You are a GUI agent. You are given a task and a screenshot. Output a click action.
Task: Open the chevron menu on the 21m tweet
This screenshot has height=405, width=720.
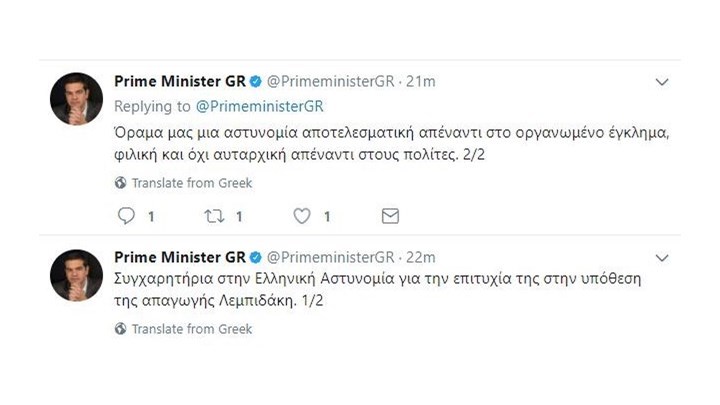click(x=661, y=82)
